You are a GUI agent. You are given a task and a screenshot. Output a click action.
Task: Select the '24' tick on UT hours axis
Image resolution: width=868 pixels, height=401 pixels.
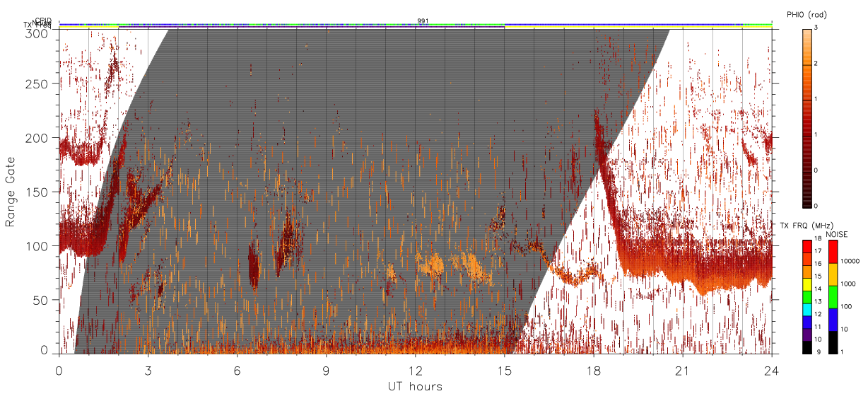click(x=771, y=370)
